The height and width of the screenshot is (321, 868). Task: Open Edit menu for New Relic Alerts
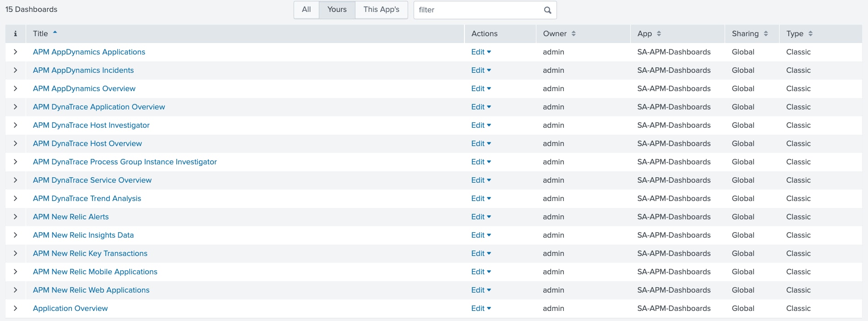tap(481, 217)
